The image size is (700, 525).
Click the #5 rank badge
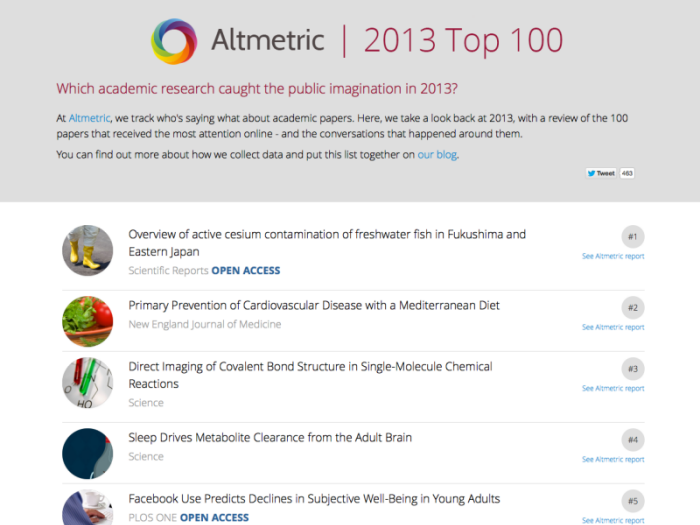pos(633,501)
